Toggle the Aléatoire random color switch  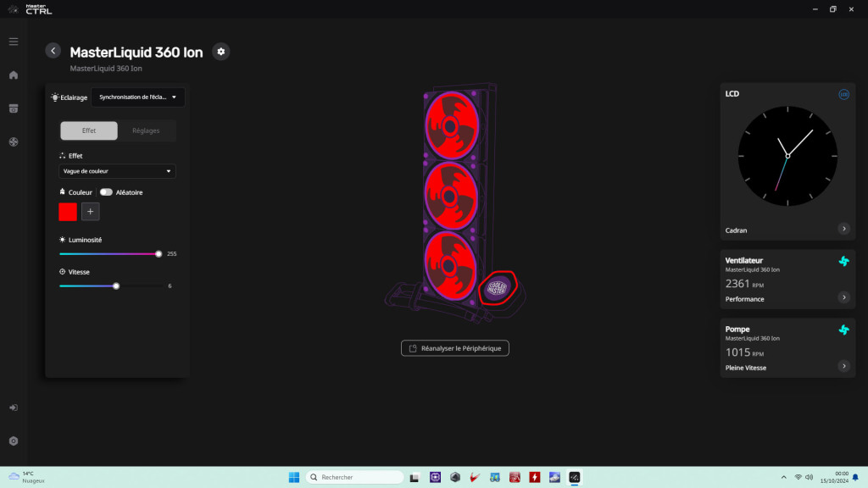[x=106, y=192]
